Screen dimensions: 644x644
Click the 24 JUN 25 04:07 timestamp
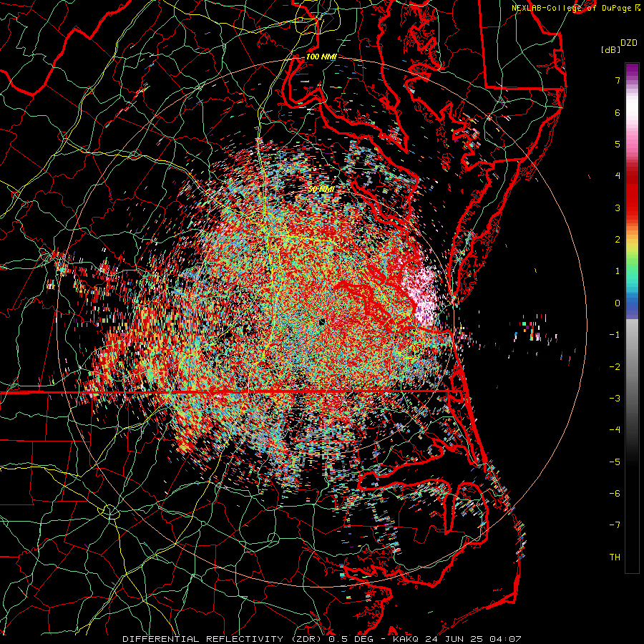[x=472, y=639]
